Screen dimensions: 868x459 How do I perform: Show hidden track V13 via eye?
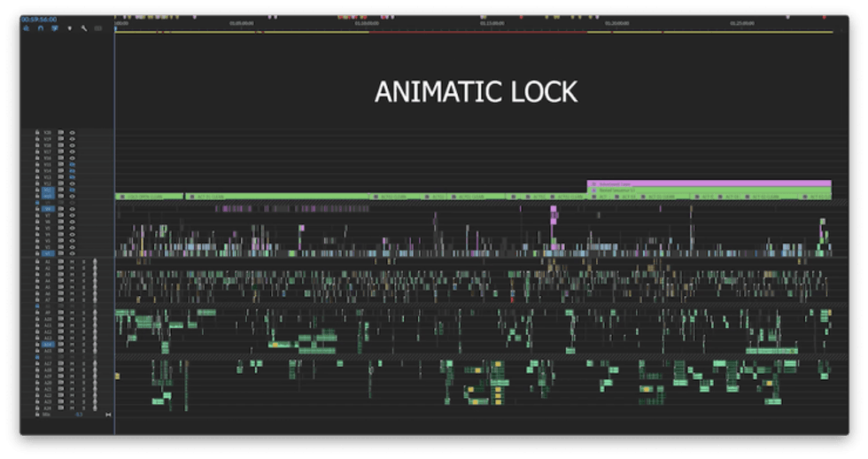click(72, 177)
